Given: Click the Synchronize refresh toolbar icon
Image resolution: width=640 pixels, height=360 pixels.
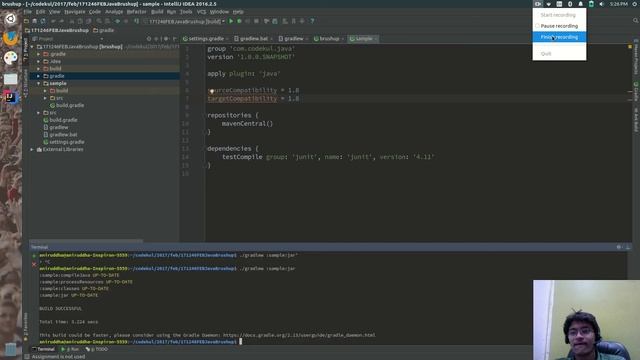Looking at the screenshot, I should coord(43,21).
